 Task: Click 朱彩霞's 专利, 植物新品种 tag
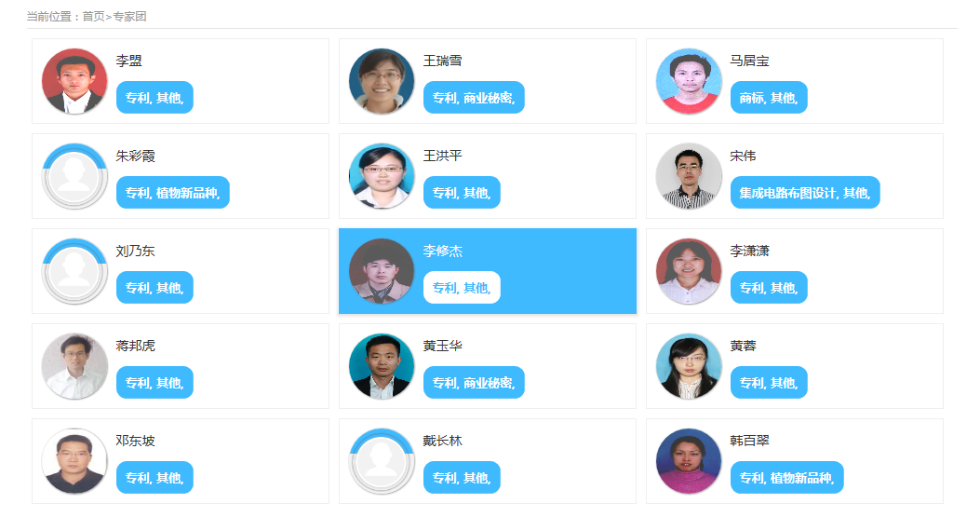tap(172, 193)
